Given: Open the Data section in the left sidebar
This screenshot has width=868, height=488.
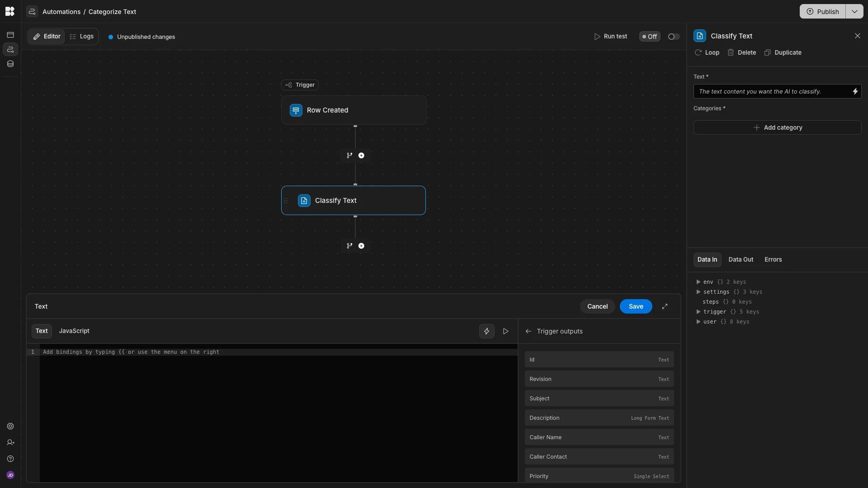Looking at the screenshot, I should (10, 64).
